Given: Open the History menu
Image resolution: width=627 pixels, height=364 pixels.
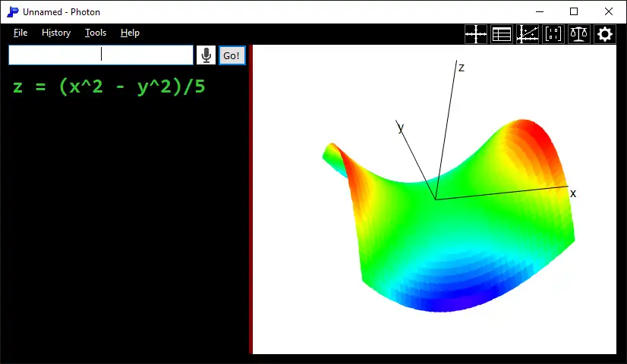Looking at the screenshot, I should pyautogui.click(x=56, y=33).
